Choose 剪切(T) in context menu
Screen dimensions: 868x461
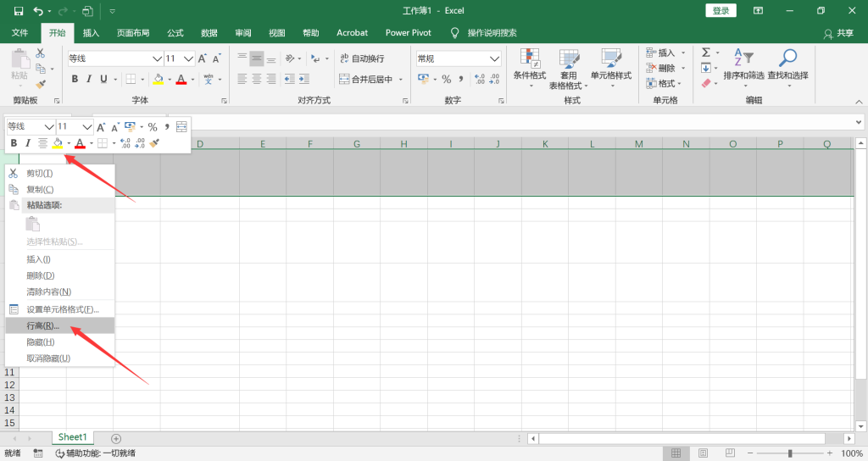tap(60, 173)
